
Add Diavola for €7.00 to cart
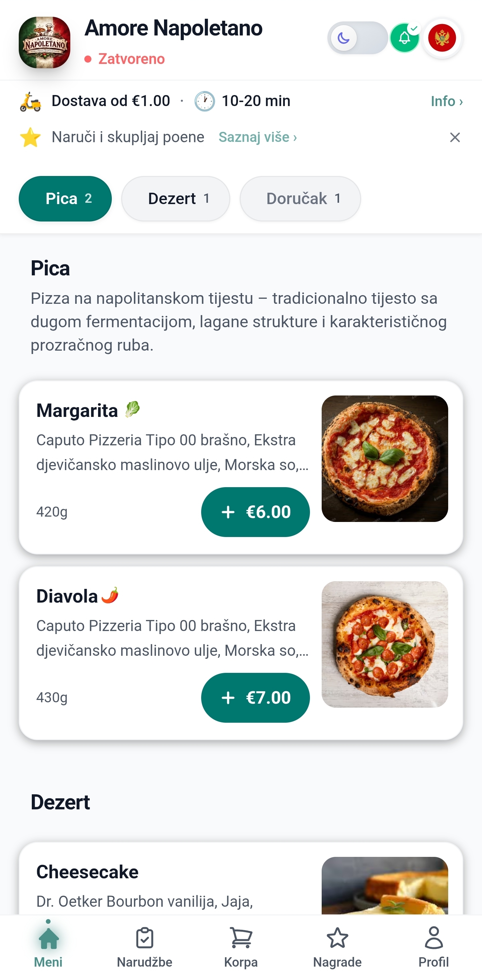tap(255, 697)
